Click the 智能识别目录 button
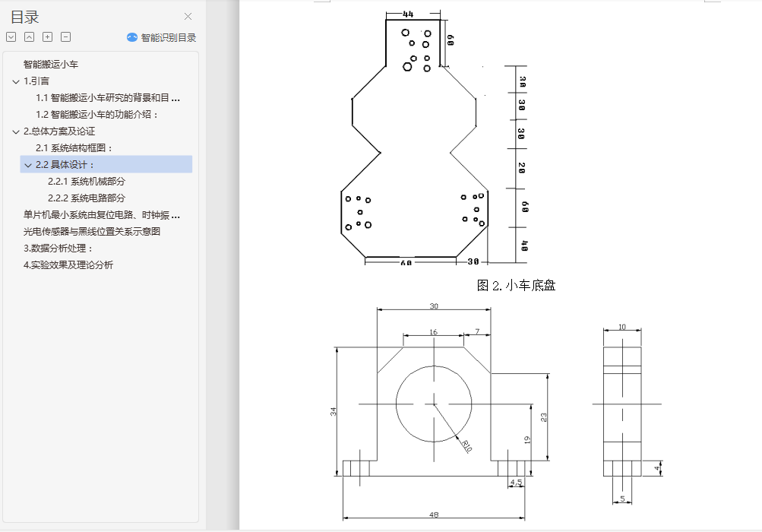This screenshot has width=762, height=532. pos(162,37)
